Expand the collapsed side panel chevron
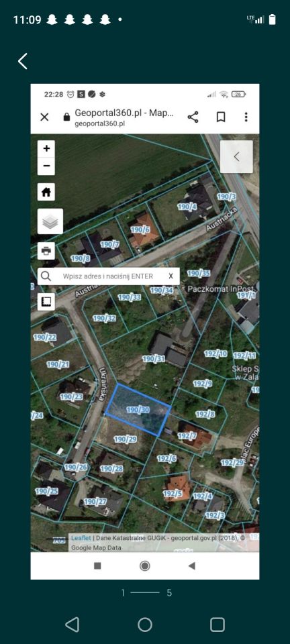 point(236,156)
